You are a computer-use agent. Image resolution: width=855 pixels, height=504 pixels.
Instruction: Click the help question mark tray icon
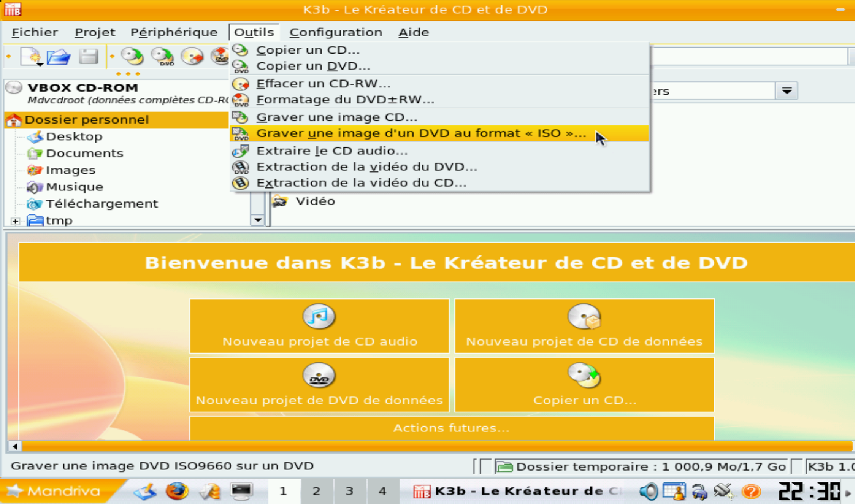751,491
